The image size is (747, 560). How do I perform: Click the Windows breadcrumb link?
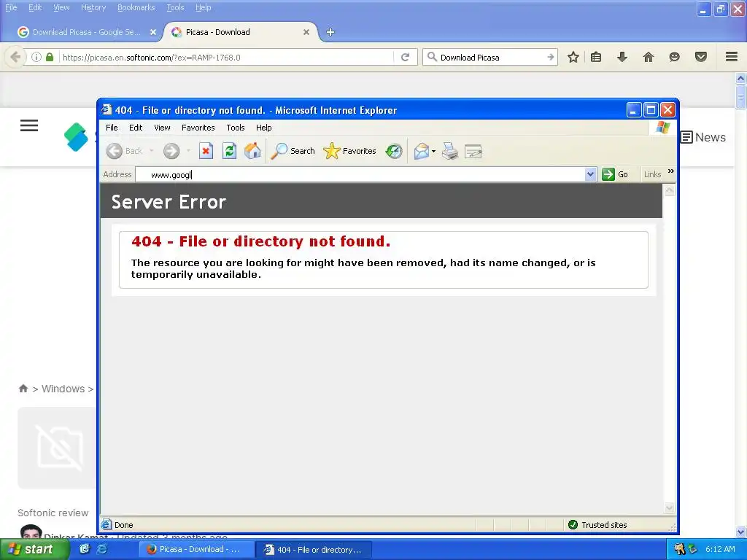click(63, 389)
